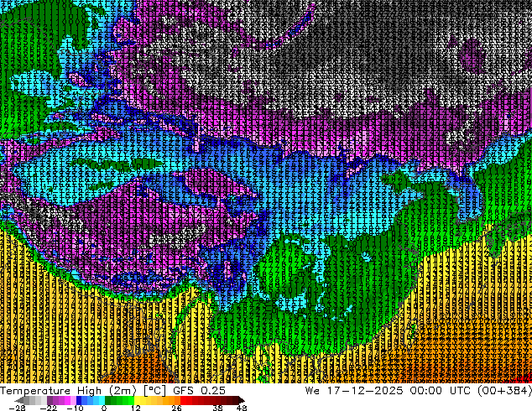Click the '-10' legend label
This screenshot has height=411, width=532.
tap(75, 408)
